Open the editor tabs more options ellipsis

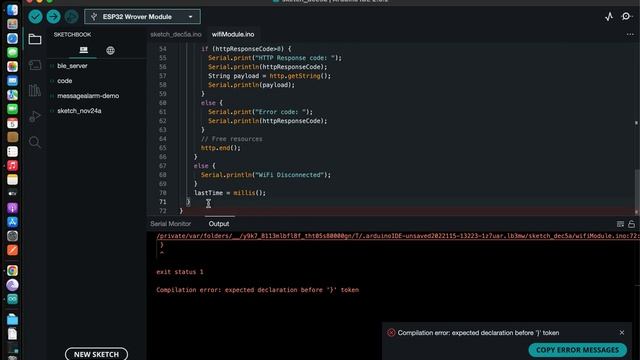tap(630, 34)
